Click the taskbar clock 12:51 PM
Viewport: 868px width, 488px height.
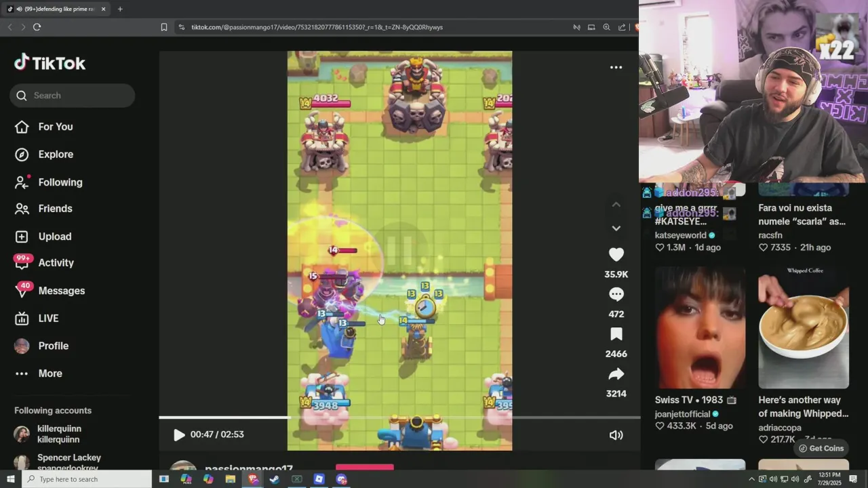pyautogui.click(x=829, y=479)
